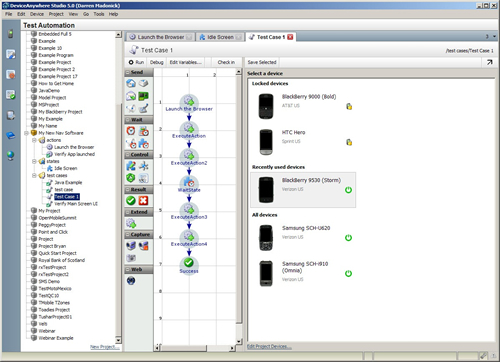Collapse the test cases folder in tree
500x362 pixels.
pyautogui.click(x=34, y=175)
